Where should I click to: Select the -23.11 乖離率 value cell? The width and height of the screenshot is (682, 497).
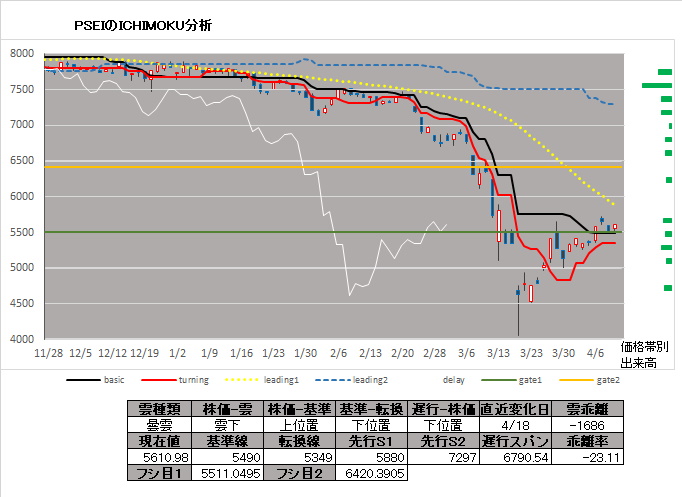(x=588, y=457)
